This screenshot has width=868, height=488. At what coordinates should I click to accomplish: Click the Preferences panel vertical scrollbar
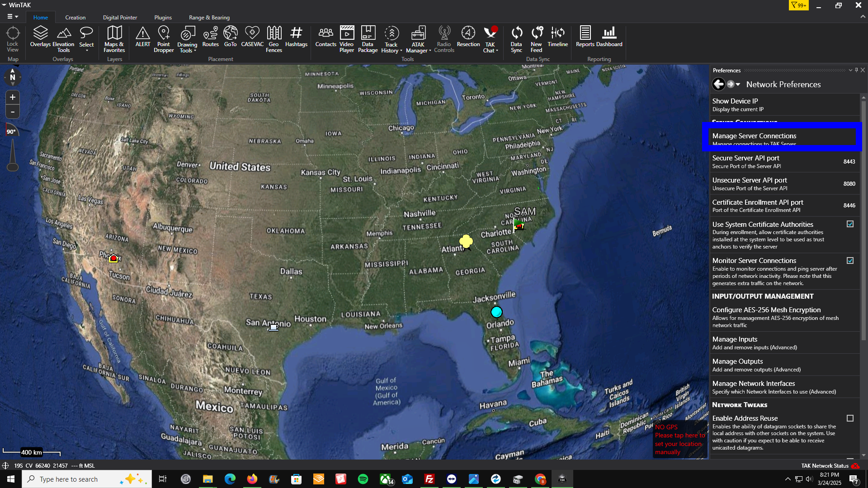tap(863, 220)
